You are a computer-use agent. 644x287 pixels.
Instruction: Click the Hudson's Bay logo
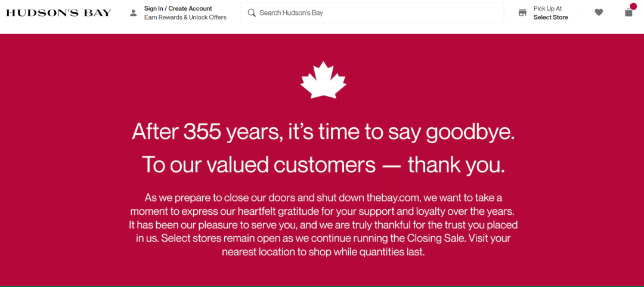58,13
